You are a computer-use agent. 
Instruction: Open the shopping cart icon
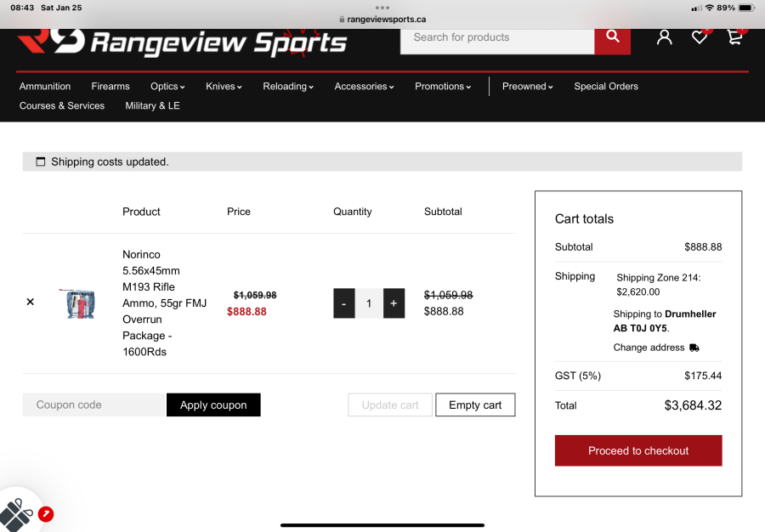(x=734, y=37)
